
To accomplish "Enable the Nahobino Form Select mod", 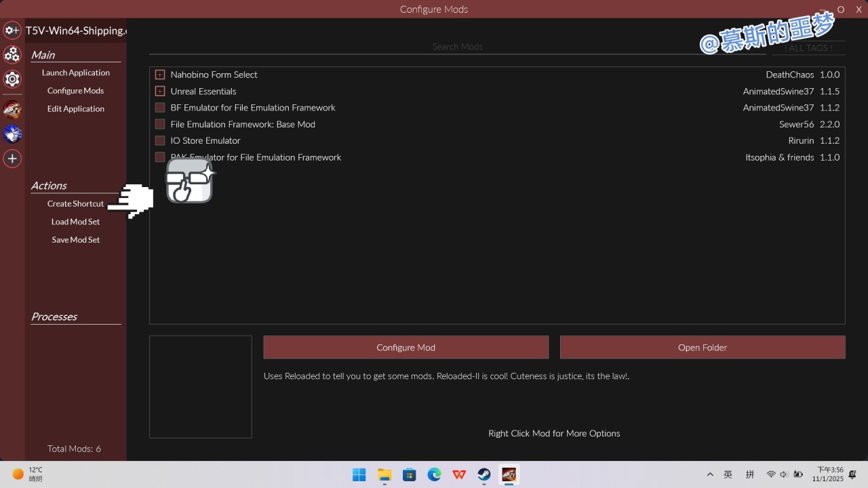I will pyautogui.click(x=160, y=75).
